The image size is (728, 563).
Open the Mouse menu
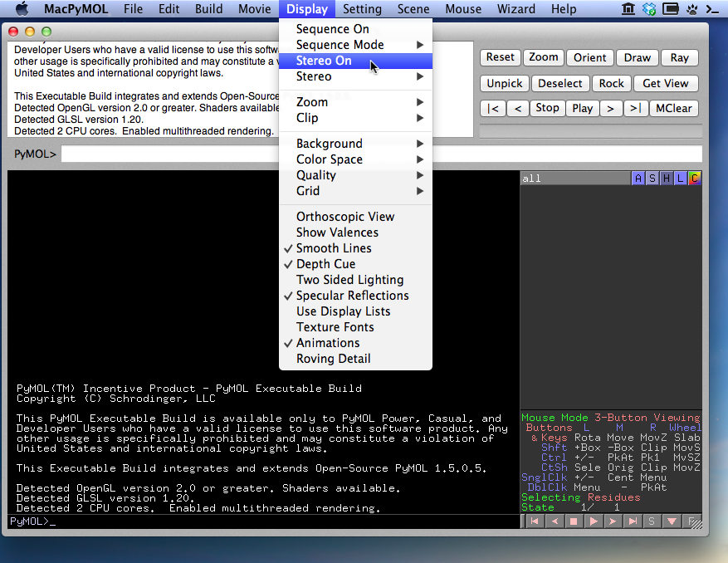point(463,9)
